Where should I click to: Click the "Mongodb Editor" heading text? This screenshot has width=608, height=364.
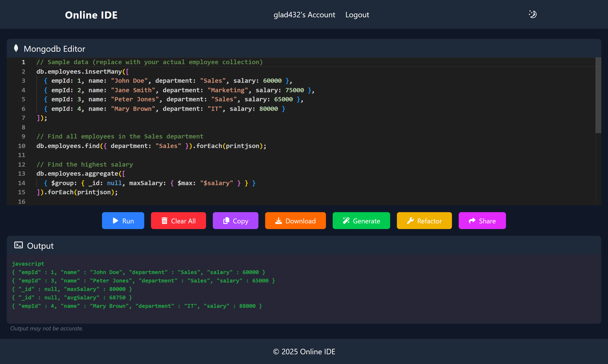(54, 49)
